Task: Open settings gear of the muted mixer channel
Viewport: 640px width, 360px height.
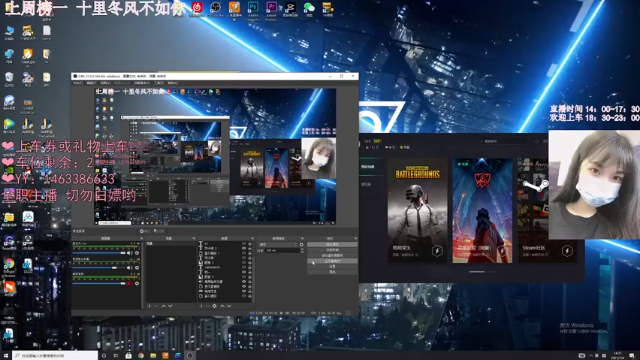Action: click(x=137, y=284)
